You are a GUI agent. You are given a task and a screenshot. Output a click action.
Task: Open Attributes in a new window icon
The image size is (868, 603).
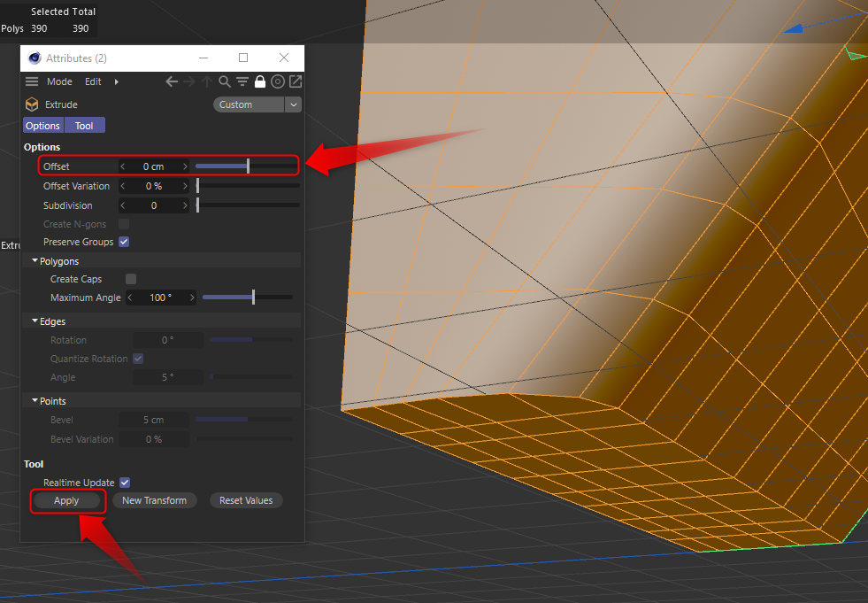tap(294, 81)
